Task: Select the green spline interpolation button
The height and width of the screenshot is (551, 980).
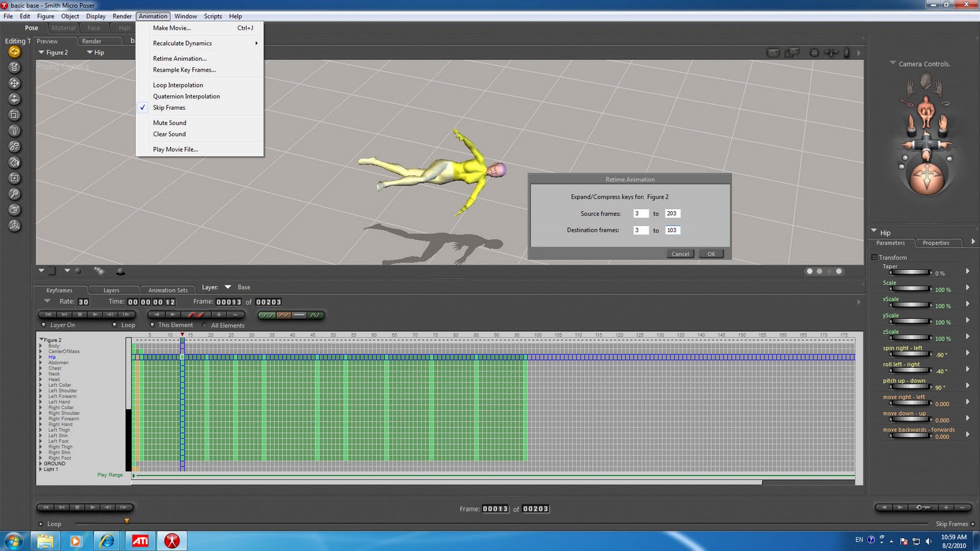Action: (267, 315)
